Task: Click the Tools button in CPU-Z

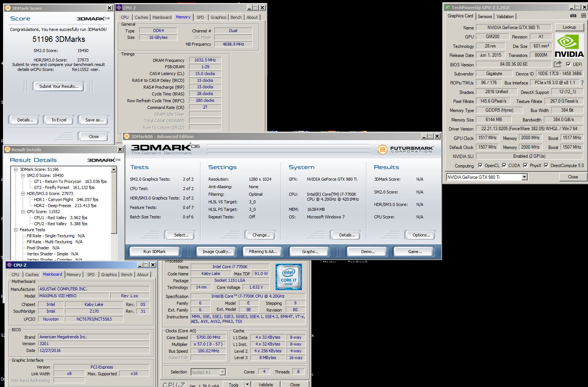Action: tap(234, 385)
